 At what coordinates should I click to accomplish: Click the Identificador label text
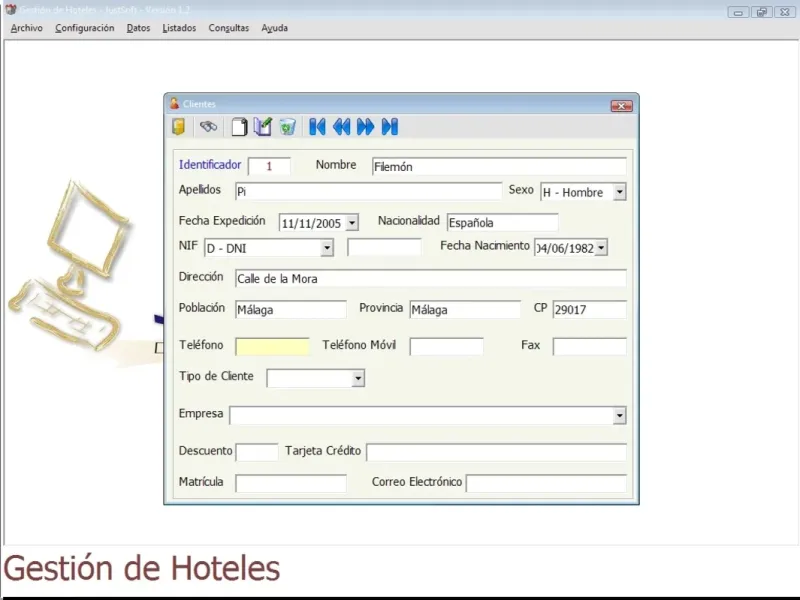coord(210,165)
